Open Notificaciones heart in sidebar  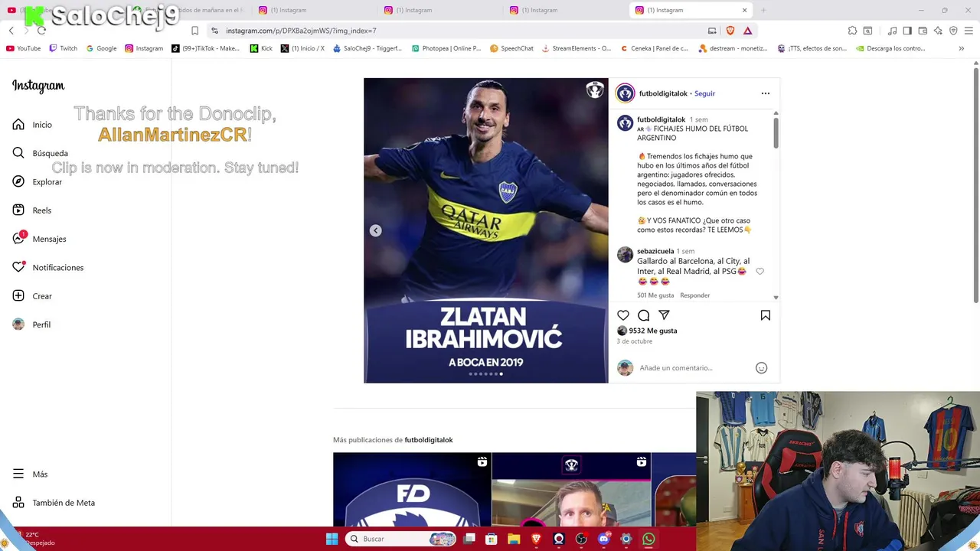tap(47, 267)
